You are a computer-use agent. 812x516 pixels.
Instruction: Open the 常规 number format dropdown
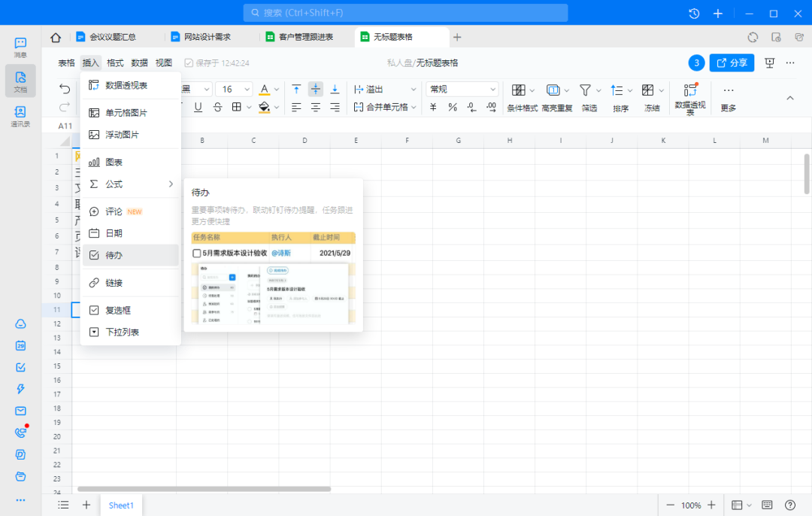click(462, 90)
